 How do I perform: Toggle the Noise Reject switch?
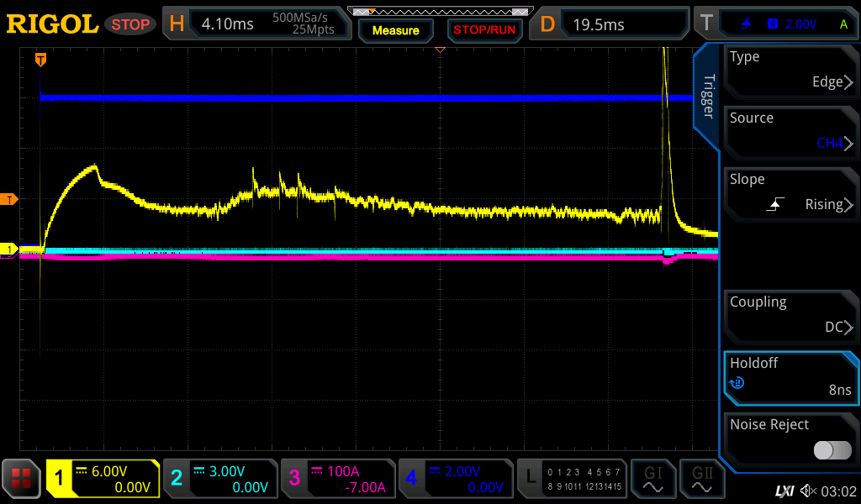(x=832, y=450)
